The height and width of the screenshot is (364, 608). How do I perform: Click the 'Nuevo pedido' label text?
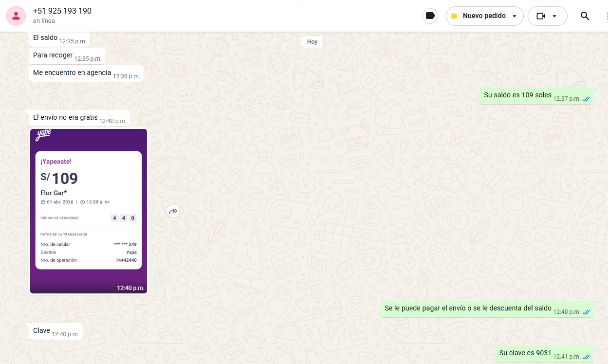click(484, 16)
